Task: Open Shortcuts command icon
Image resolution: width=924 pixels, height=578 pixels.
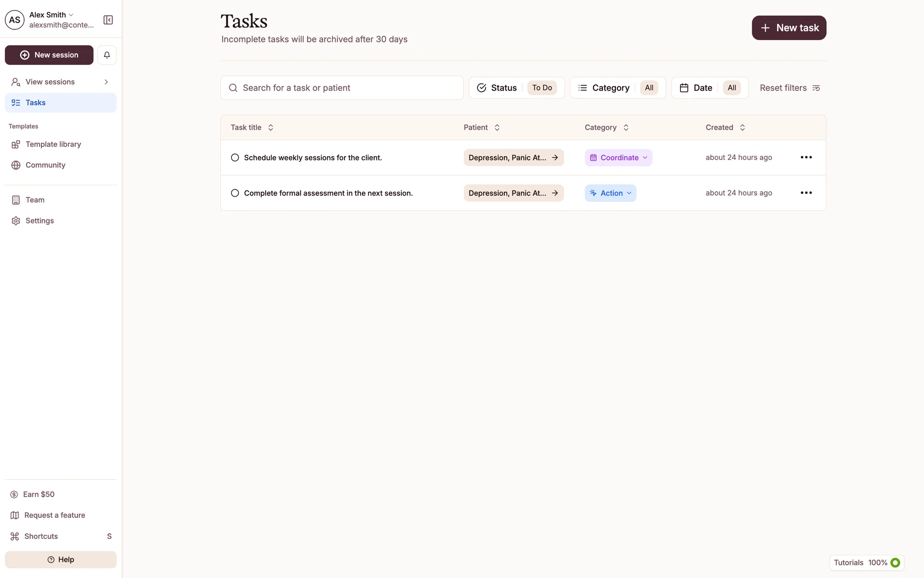Action: [x=15, y=536]
